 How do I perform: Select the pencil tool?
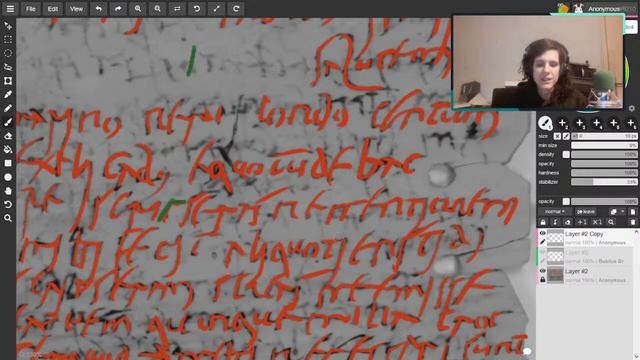[x=8, y=108]
